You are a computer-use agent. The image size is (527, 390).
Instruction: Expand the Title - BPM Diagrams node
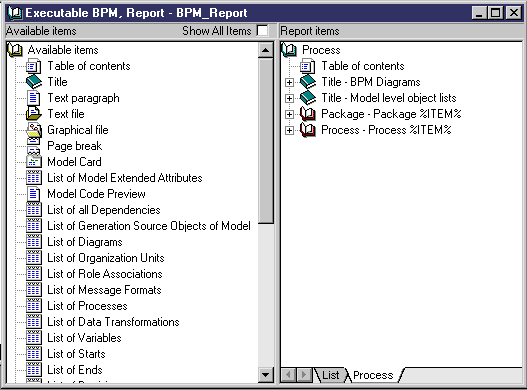289,82
